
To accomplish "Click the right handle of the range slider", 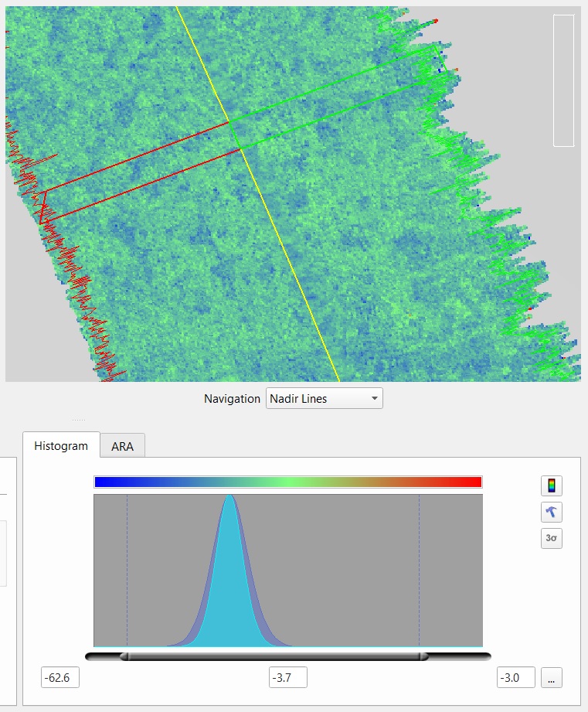I will 423,656.
